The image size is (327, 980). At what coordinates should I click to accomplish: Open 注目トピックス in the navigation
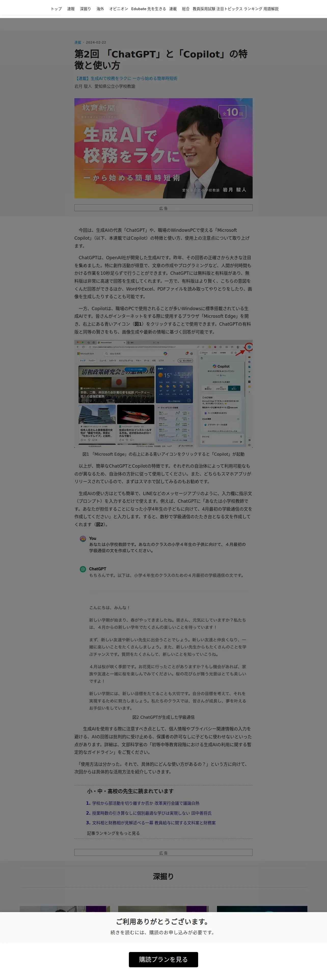coord(229,9)
